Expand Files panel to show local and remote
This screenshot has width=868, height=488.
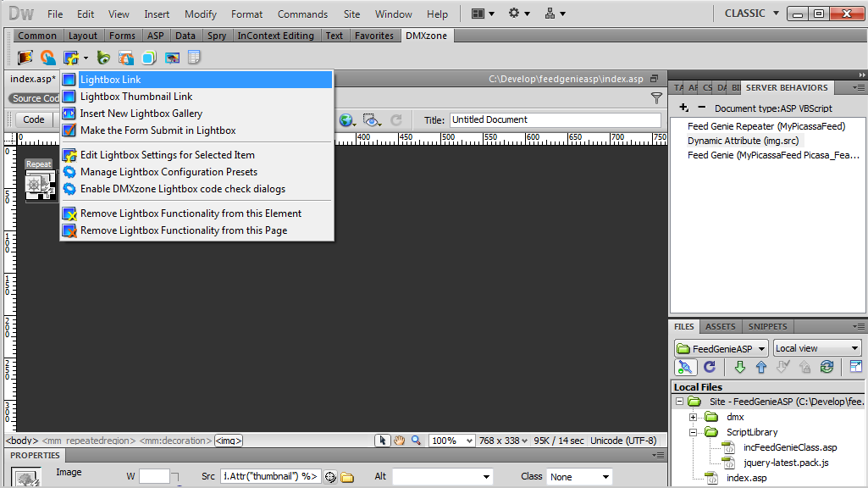(x=856, y=367)
